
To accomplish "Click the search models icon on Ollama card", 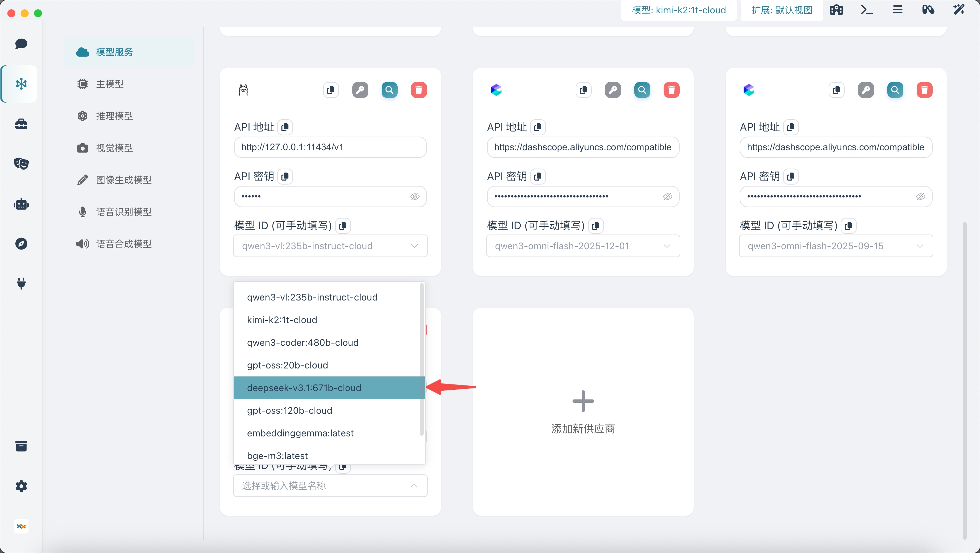I will [x=390, y=90].
